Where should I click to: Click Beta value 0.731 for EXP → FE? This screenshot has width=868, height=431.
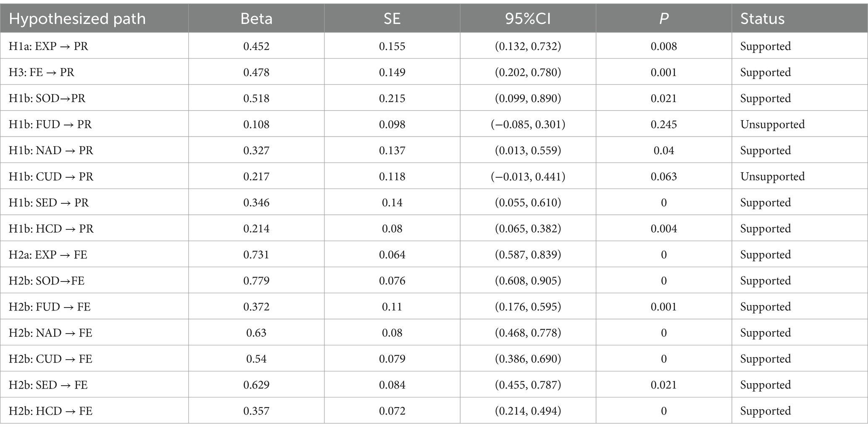[256, 255]
